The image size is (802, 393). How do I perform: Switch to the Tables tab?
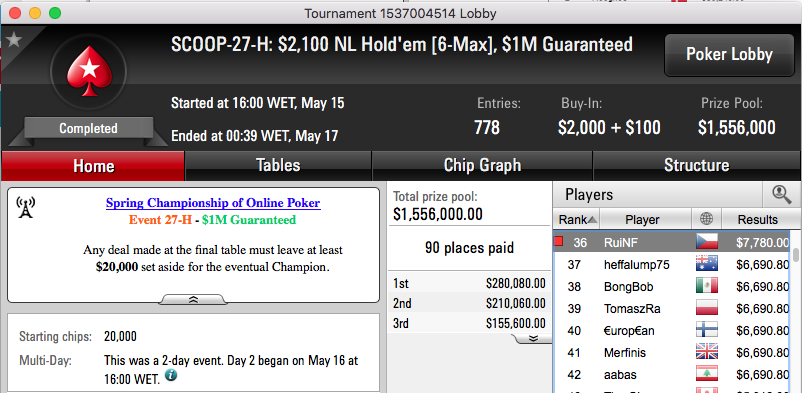tap(278, 165)
